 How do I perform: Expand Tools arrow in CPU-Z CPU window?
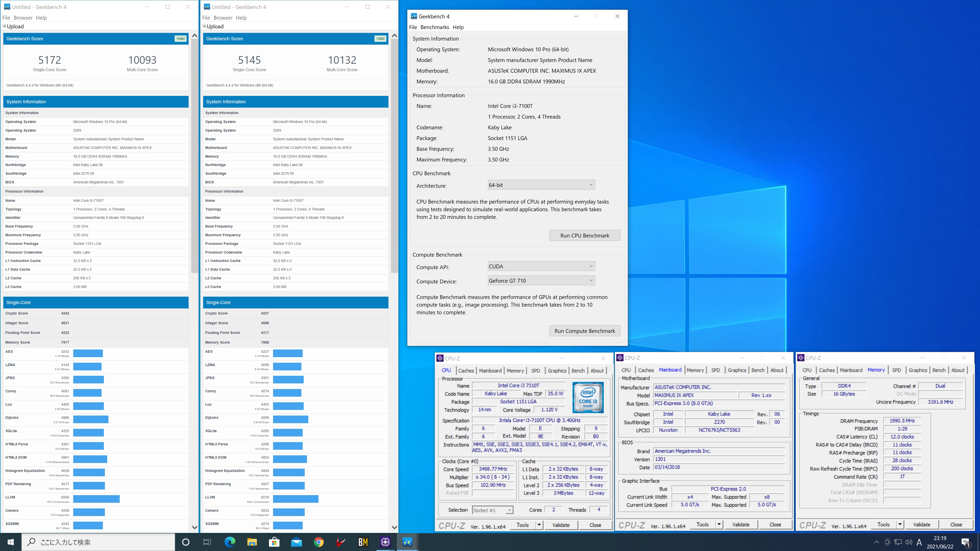point(539,525)
